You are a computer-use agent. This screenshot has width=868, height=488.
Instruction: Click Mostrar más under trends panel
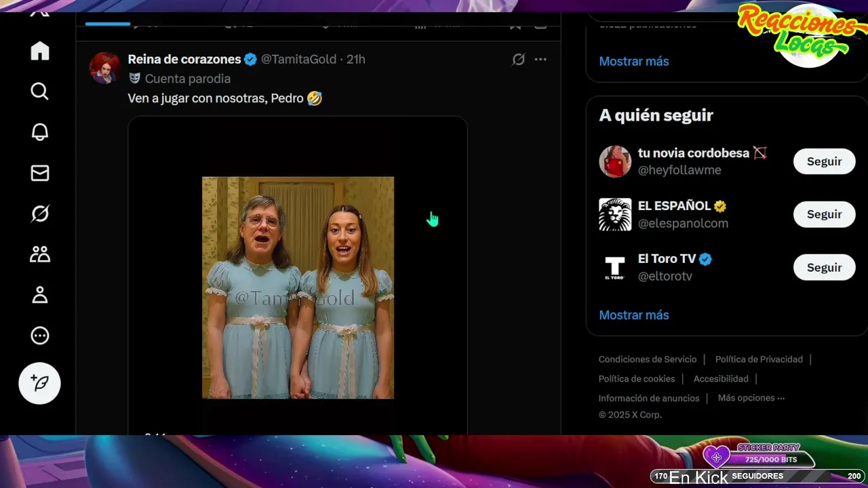[x=634, y=61]
